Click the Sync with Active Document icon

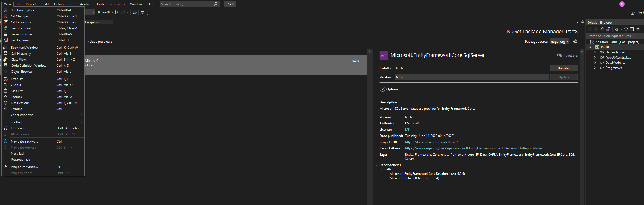tap(626, 29)
